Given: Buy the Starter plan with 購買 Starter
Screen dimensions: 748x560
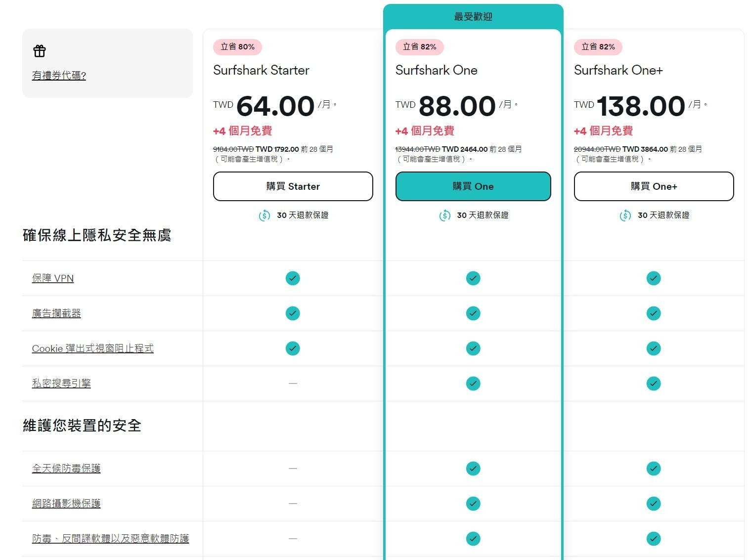Looking at the screenshot, I should 293,186.
